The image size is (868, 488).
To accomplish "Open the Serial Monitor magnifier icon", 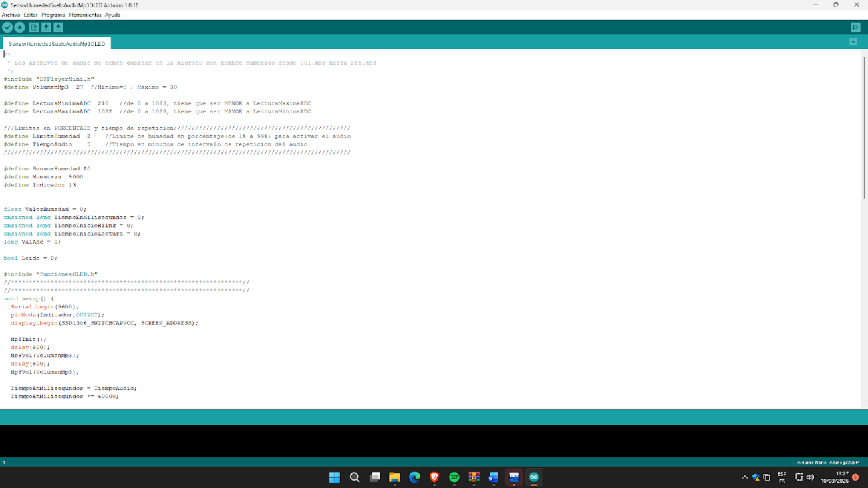I will pyautogui.click(x=855, y=27).
